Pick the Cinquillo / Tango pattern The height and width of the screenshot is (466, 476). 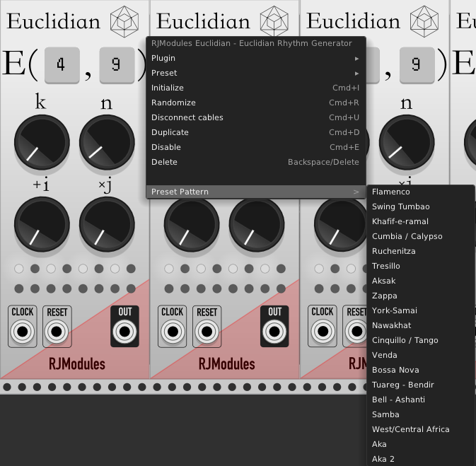pyautogui.click(x=421, y=341)
